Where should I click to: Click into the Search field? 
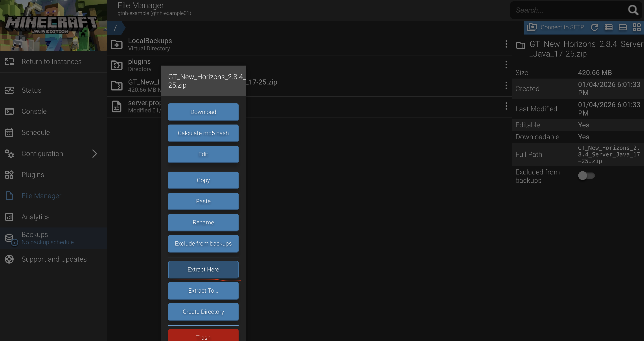[x=570, y=10]
